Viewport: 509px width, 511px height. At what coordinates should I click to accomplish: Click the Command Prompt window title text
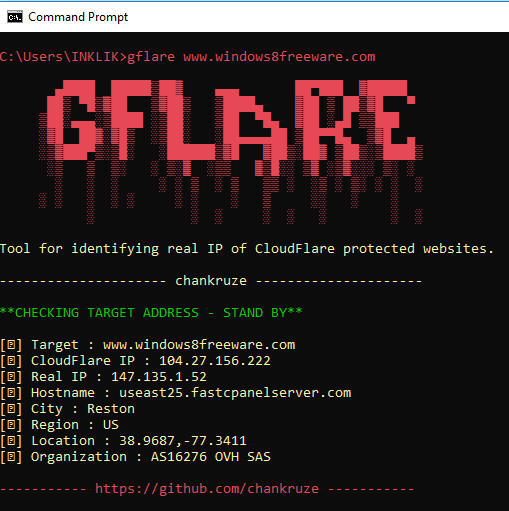78,17
